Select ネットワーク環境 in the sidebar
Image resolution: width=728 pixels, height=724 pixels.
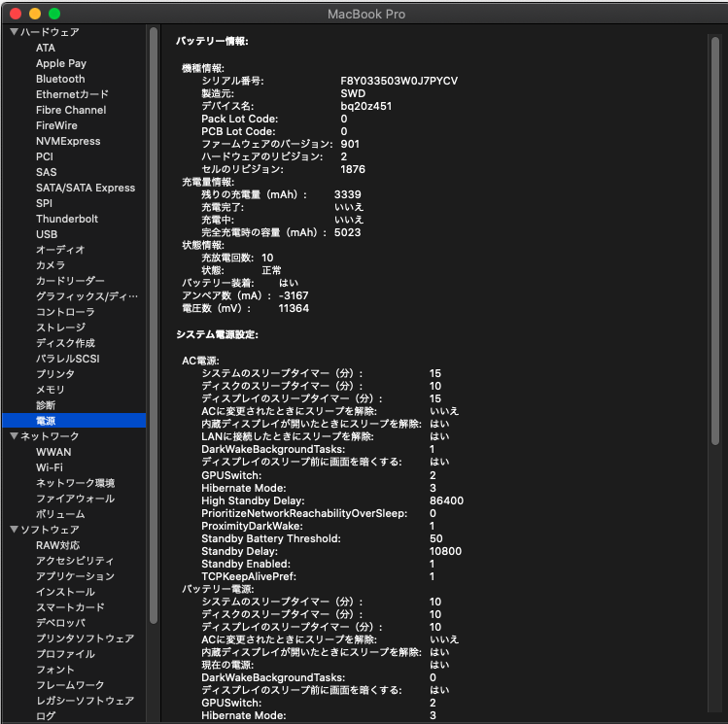click(75, 483)
